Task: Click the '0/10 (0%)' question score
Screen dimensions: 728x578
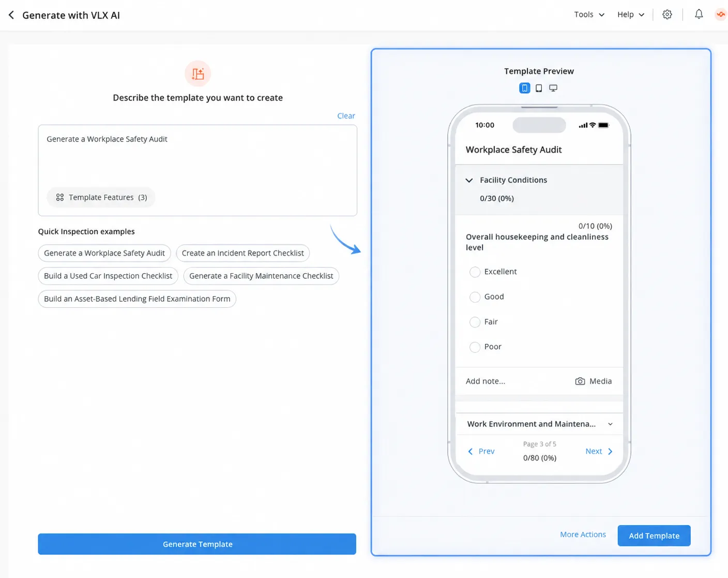Action: click(595, 226)
